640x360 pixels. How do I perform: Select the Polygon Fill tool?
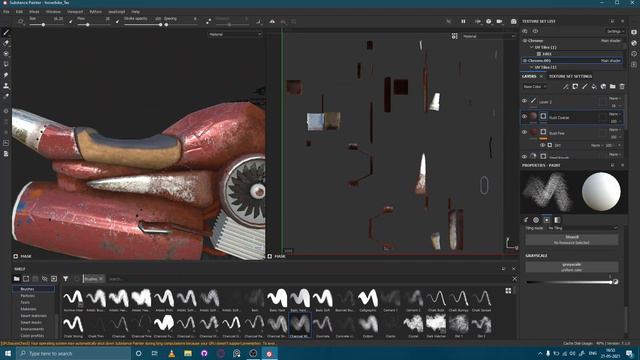(x=6, y=64)
